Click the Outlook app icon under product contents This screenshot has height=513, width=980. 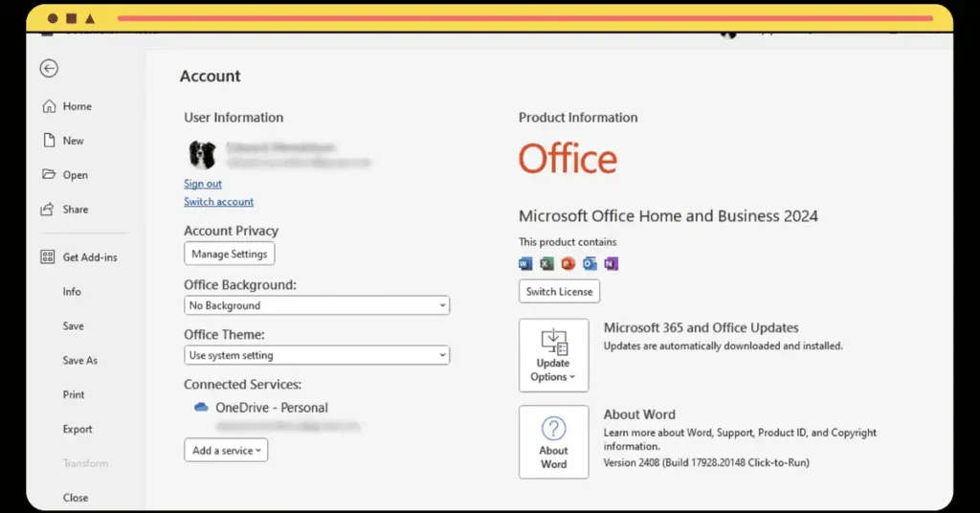pos(590,264)
